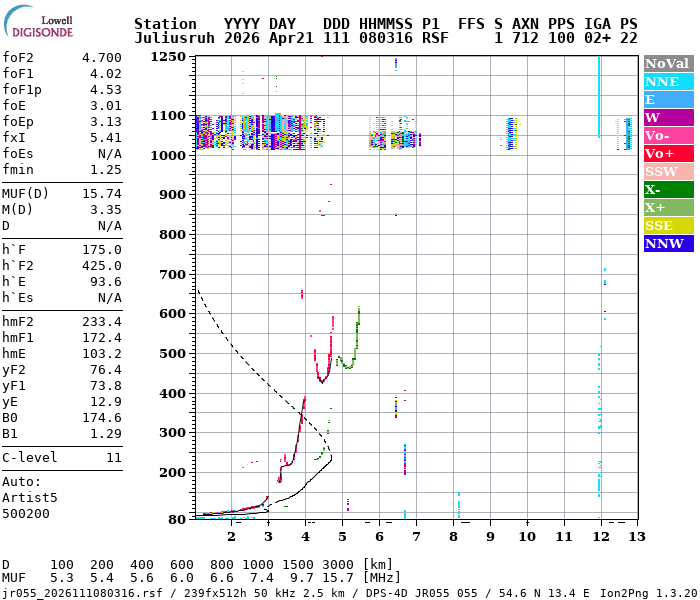
Task: Click the dark green X- legend swatch
Action: 668,189
